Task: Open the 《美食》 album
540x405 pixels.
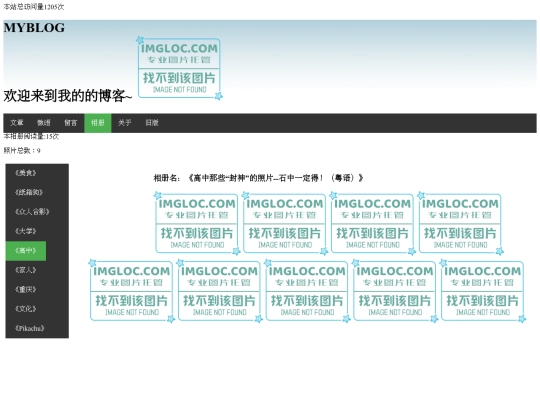Action: click(x=26, y=173)
